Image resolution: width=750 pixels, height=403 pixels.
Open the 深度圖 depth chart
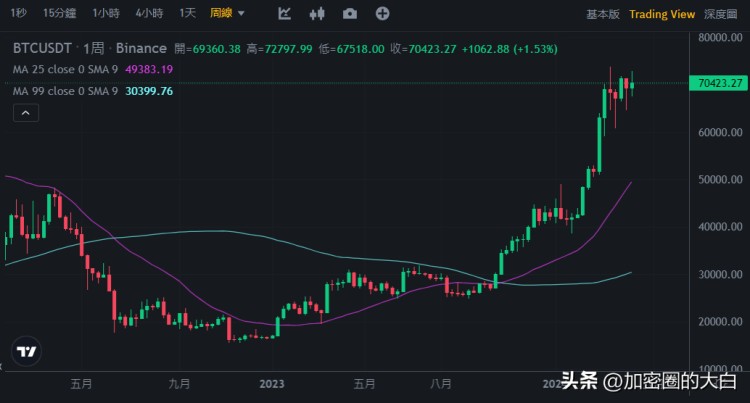click(x=720, y=14)
